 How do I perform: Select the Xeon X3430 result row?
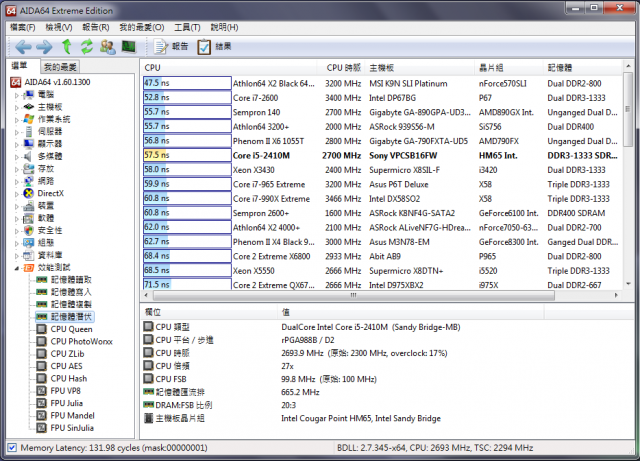click(382, 169)
